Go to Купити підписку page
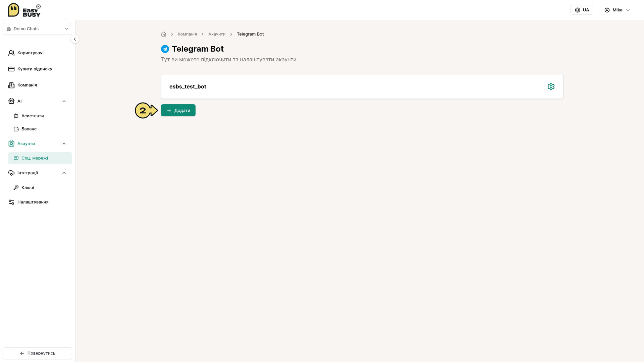This screenshot has height=362, width=644. 37,69
